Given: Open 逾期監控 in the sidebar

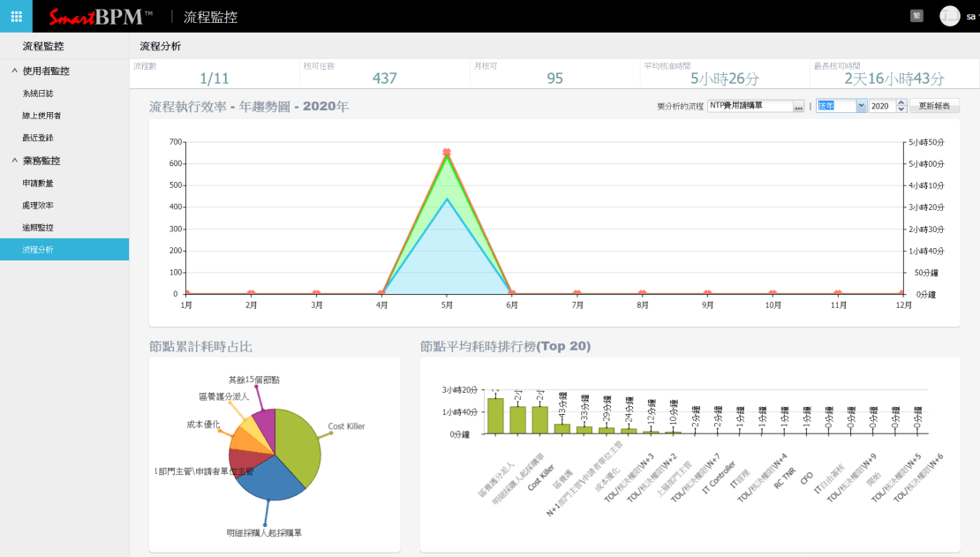Looking at the screenshot, I should (38, 228).
